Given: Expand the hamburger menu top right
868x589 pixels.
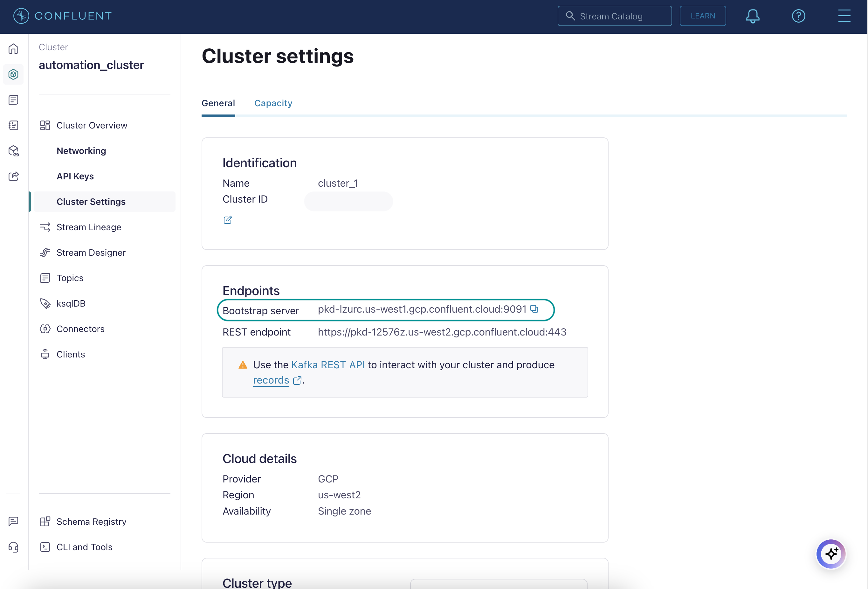Looking at the screenshot, I should 844,16.
